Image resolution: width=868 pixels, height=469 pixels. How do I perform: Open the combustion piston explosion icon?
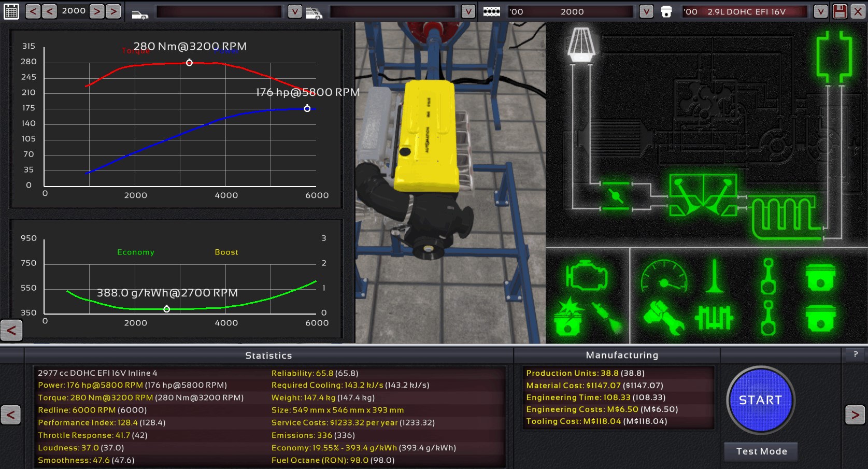tap(568, 316)
